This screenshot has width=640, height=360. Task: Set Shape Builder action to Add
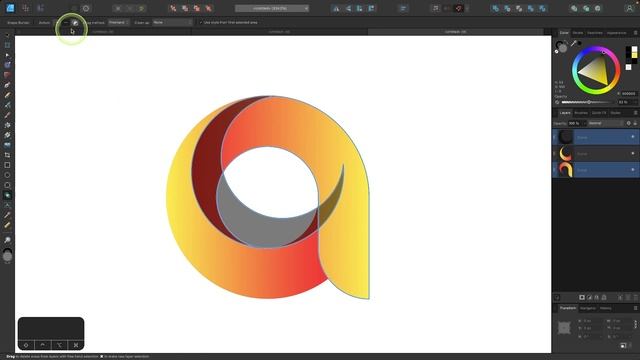[56, 23]
